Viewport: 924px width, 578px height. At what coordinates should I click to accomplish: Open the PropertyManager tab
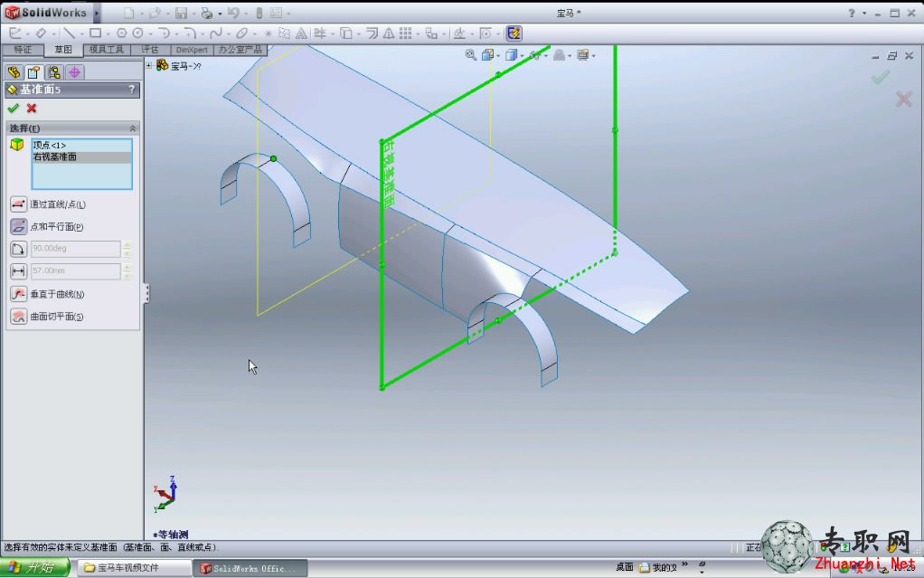(34, 72)
